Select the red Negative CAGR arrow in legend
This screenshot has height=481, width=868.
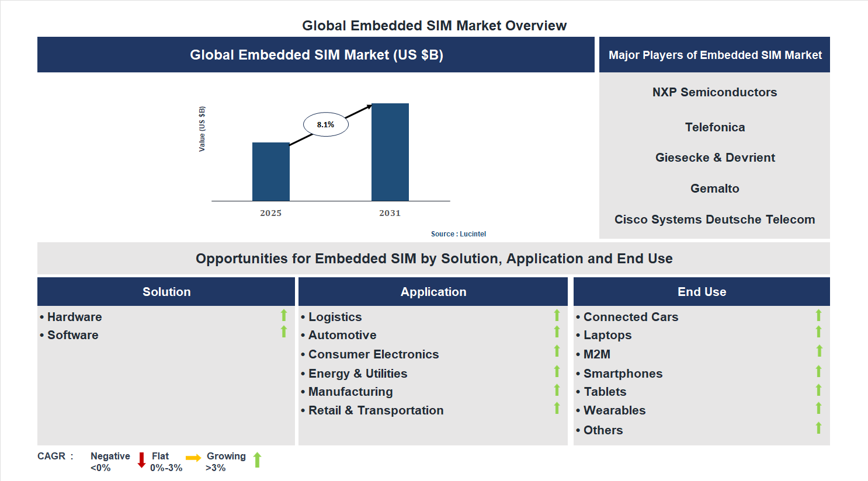click(x=141, y=460)
